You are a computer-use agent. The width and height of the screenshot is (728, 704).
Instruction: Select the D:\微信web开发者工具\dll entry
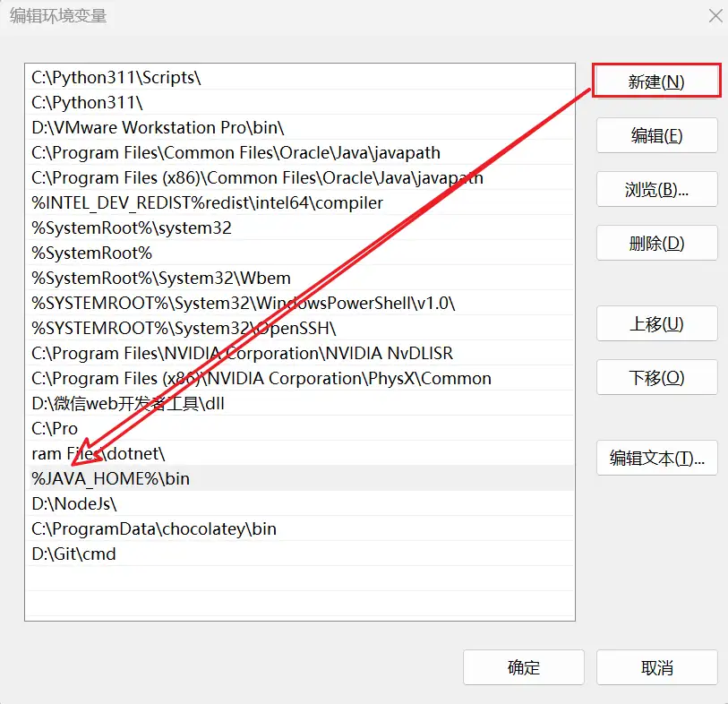coord(128,404)
